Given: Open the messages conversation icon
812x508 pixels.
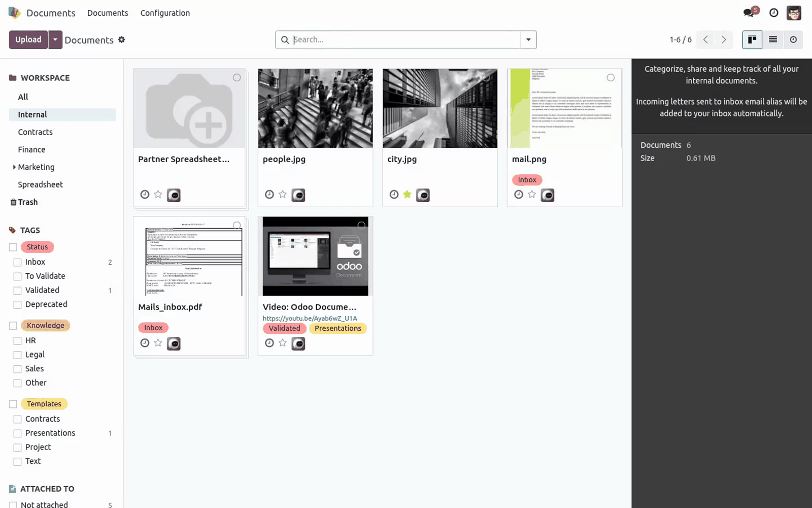Looking at the screenshot, I should (x=749, y=13).
